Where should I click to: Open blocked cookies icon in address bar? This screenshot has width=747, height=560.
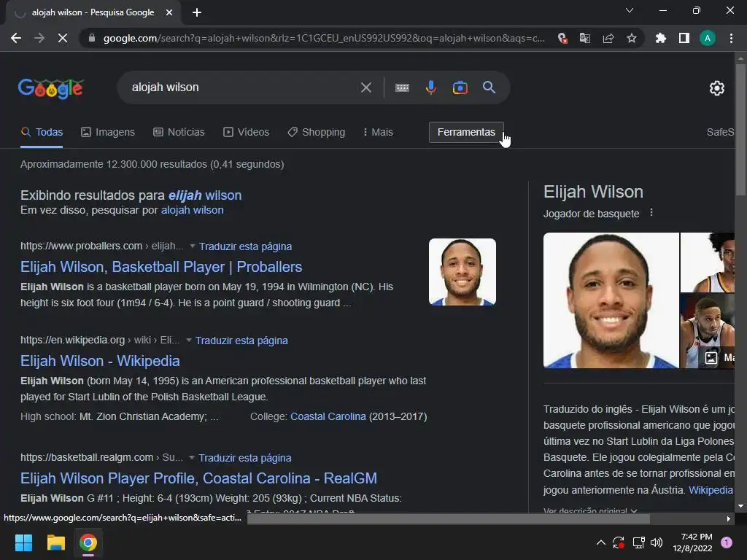point(562,38)
